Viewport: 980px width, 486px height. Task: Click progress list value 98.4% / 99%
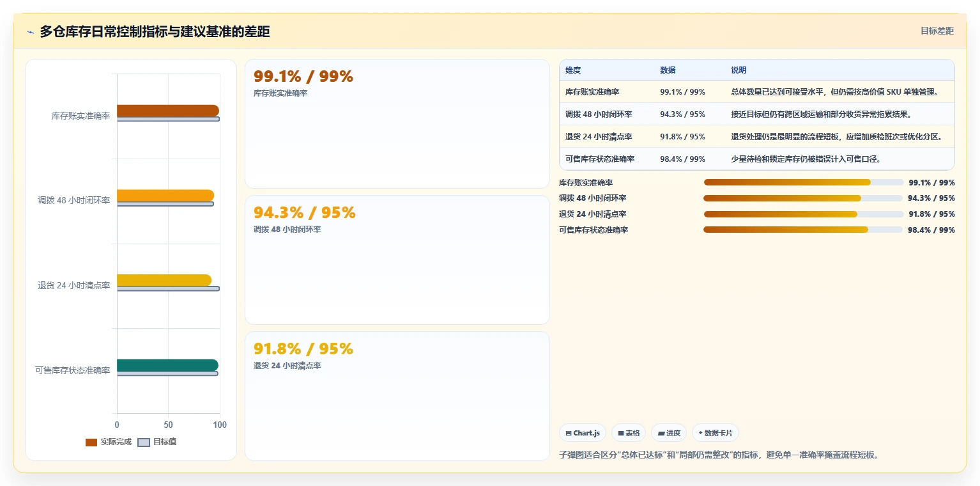tap(931, 230)
